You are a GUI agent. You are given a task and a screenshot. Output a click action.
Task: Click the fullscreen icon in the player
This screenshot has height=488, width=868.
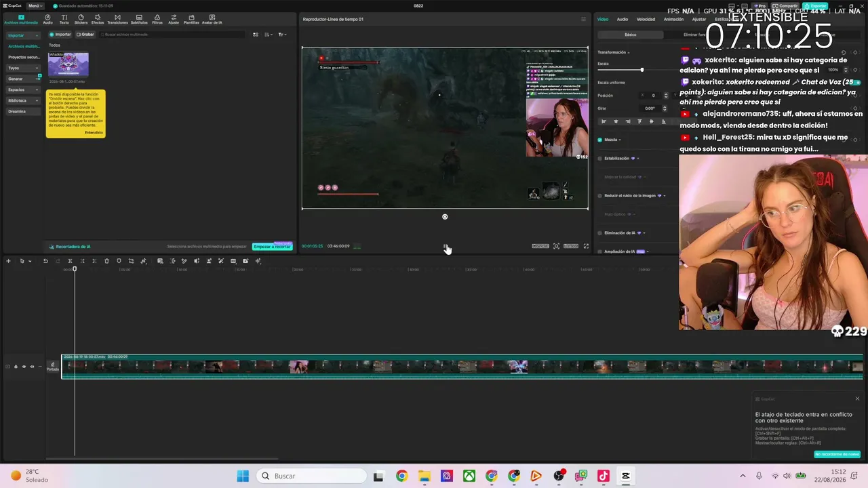click(x=586, y=246)
